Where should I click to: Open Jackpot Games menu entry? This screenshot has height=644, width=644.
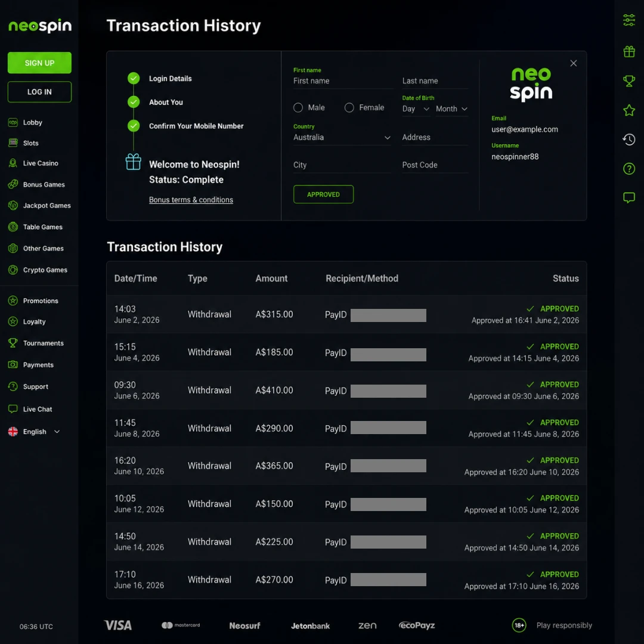(x=47, y=205)
